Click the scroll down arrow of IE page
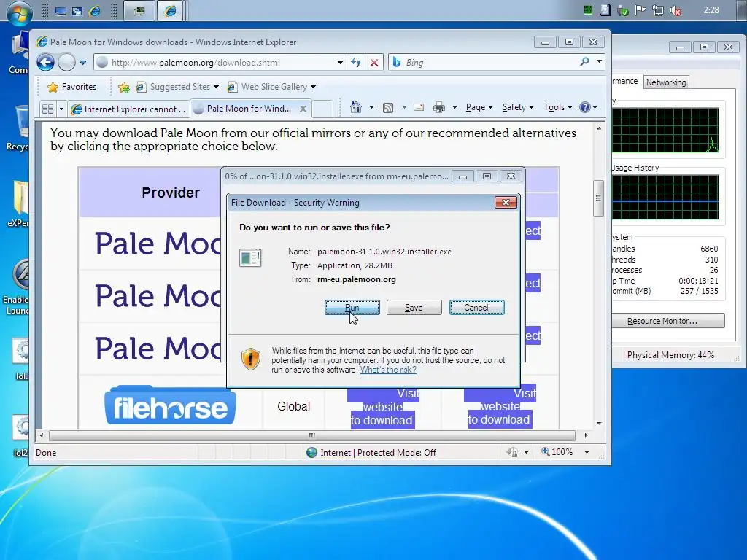747x560 pixels. pos(599,423)
